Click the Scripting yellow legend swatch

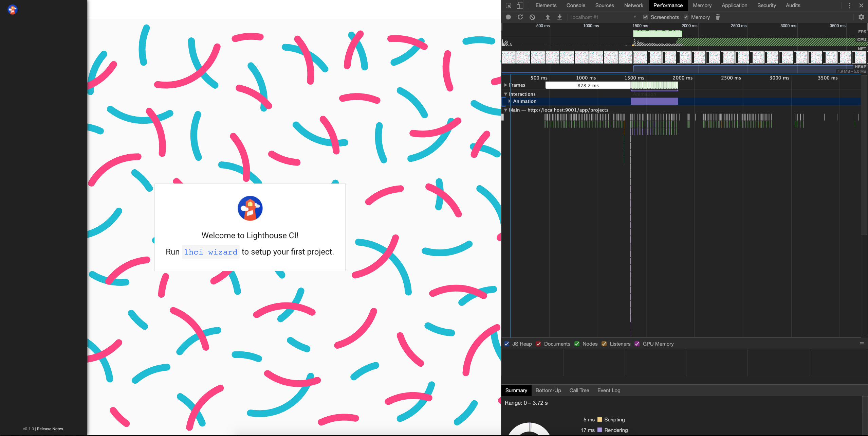click(x=599, y=419)
